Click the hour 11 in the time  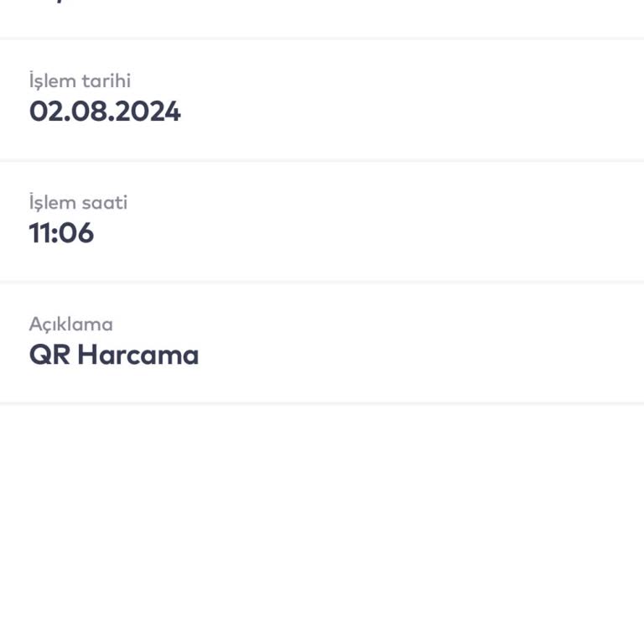pos(40,233)
